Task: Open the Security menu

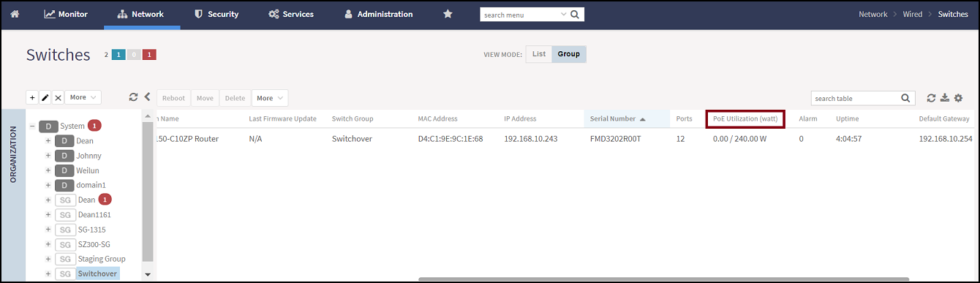Action: click(216, 14)
